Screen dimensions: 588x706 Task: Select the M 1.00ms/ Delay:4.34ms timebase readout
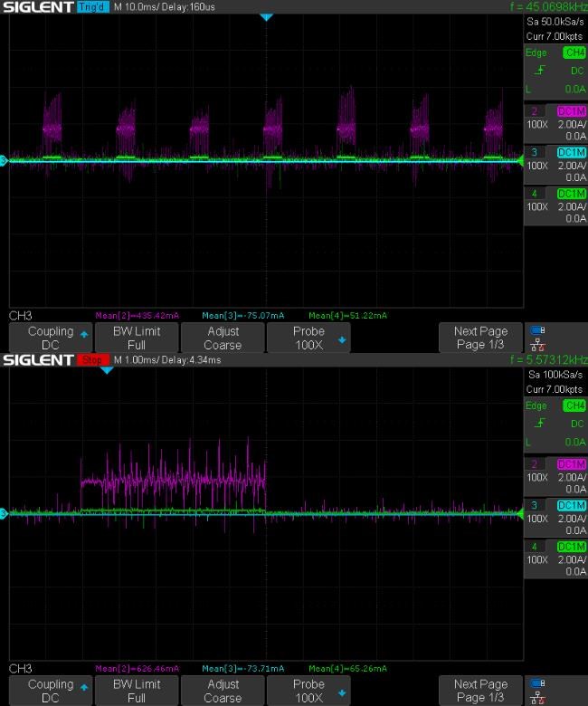(167, 360)
